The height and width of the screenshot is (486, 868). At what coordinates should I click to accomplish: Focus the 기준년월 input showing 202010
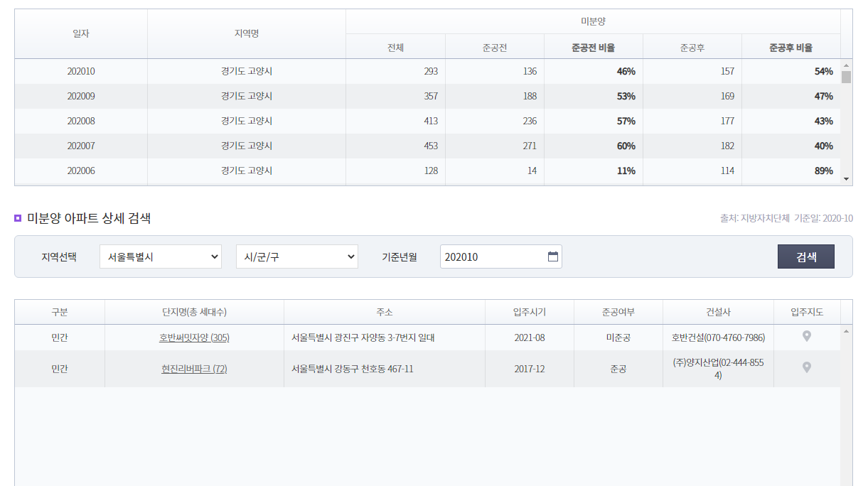click(501, 256)
